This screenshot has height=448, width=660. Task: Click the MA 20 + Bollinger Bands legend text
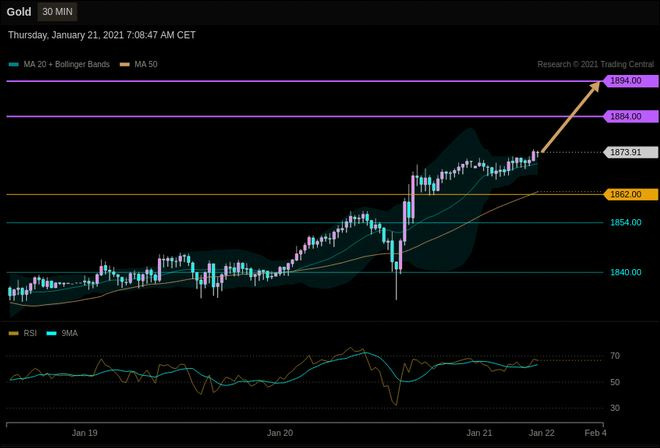coord(67,64)
